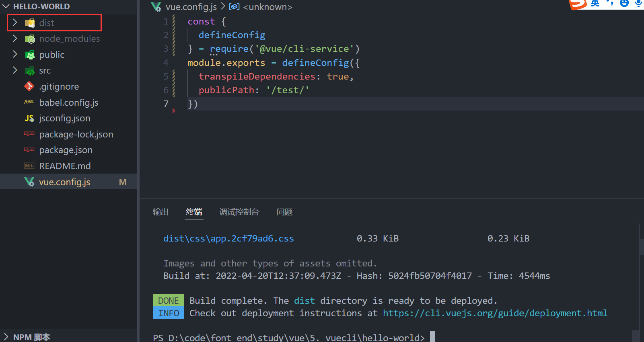644x342 pixels.
Task: Click module.exports on line 4
Action: (226, 63)
